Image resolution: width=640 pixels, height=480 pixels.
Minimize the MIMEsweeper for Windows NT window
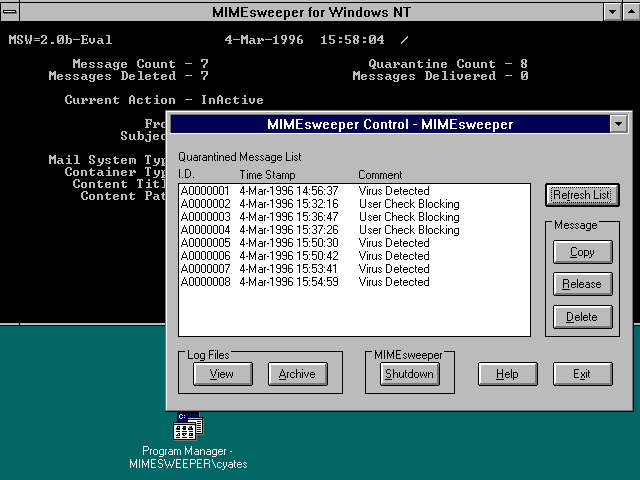point(613,12)
